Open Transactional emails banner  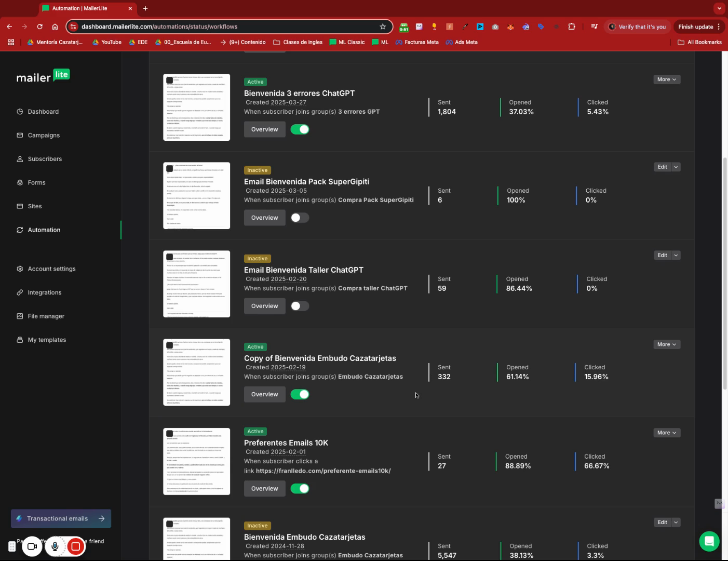(x=61, y=518)
